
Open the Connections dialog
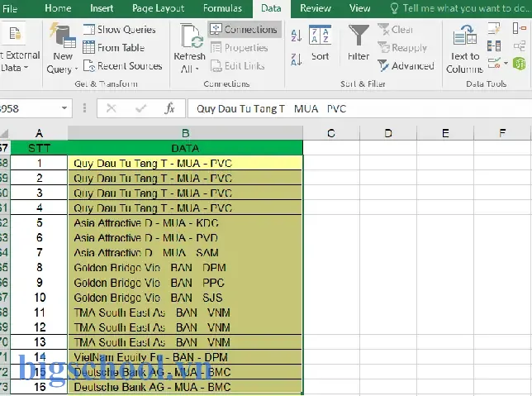(x=245, y=30)
